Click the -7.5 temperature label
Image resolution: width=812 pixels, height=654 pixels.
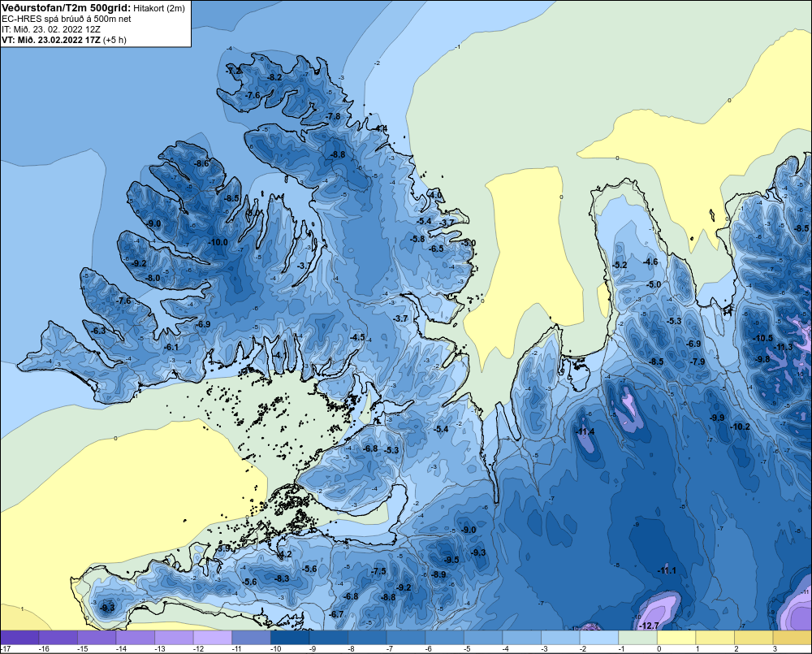pos(379,571)
